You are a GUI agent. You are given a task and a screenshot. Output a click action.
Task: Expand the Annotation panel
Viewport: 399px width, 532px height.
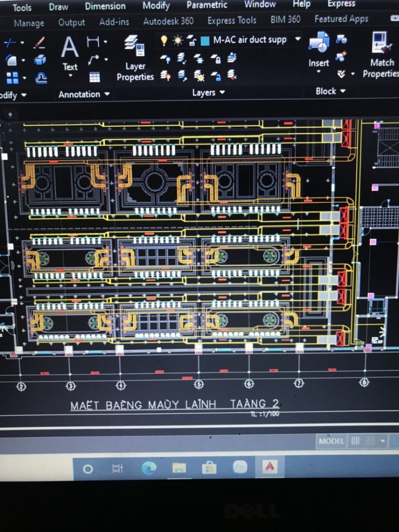click(83, 94)
